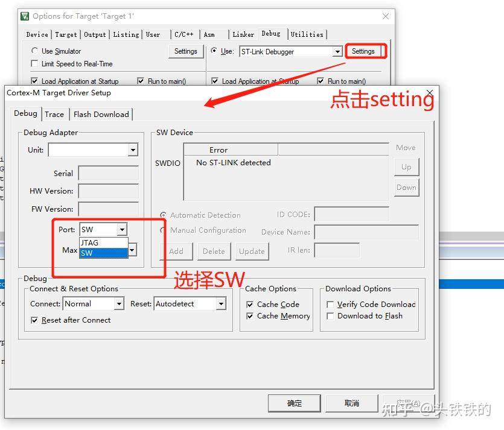
Task: Switch to the Trace tab
Action: click(x=54, y=115)
